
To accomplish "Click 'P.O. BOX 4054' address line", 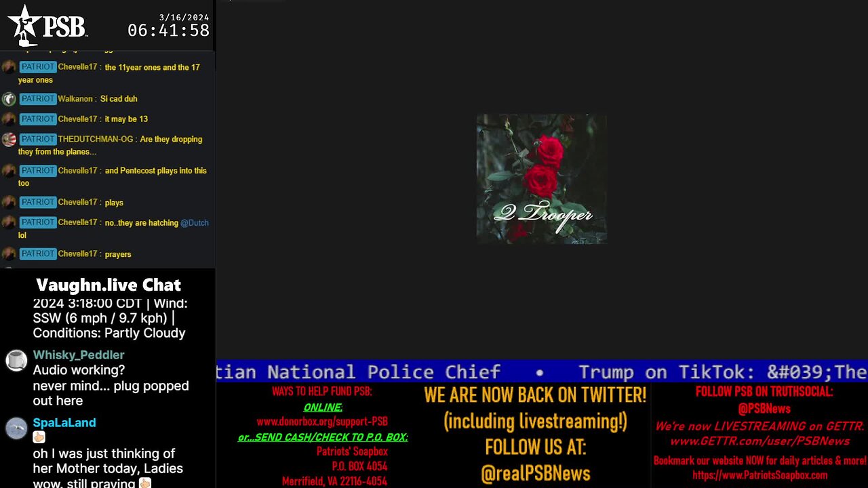I will pos(359,466).
